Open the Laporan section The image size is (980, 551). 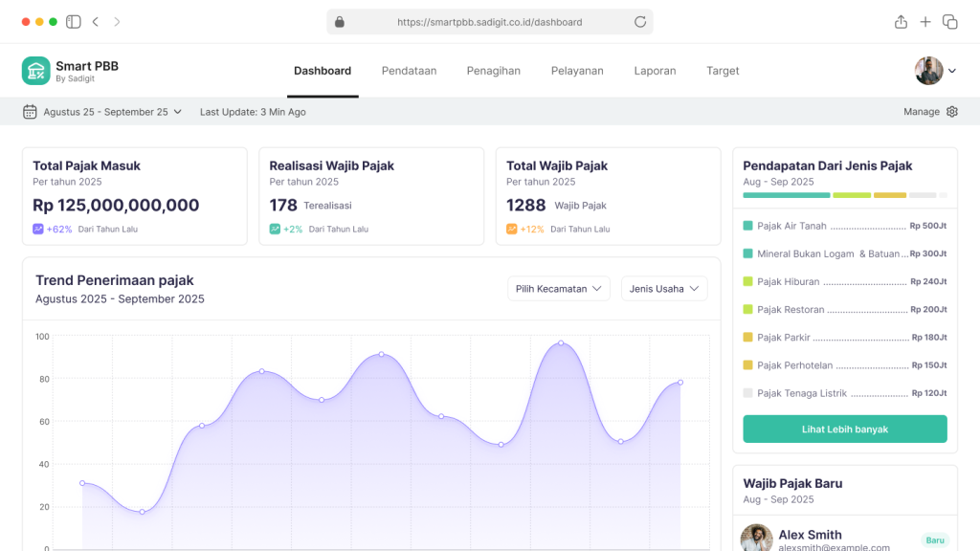(655, 71)
